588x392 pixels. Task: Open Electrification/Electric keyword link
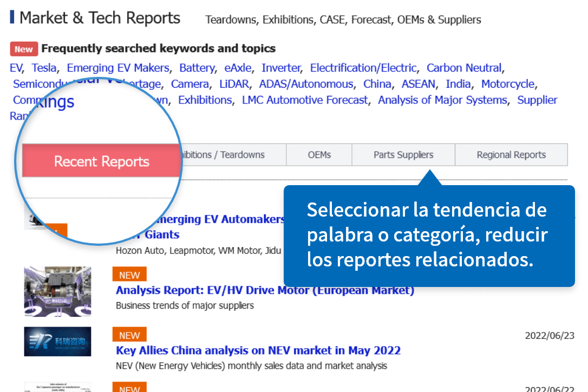[x=363, y=68]
